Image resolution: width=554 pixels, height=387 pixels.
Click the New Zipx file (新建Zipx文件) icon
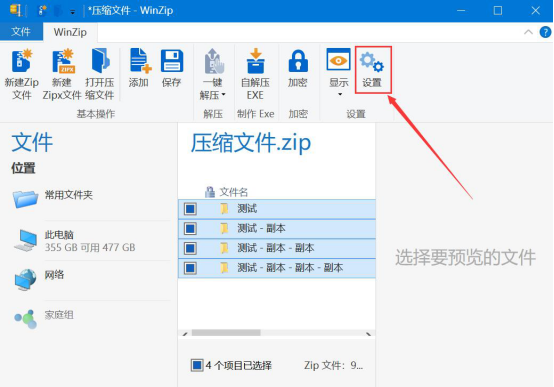[63, 61]
